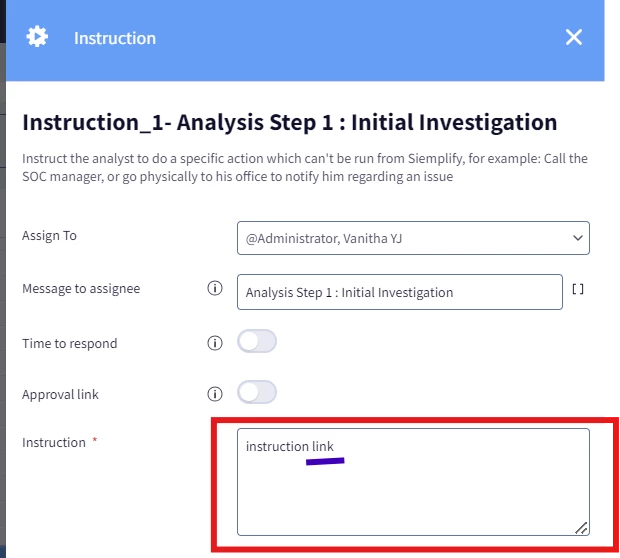The height and width of the screenshot is (558, 620).
Task: Click inside the Instruction text area
Action: pyautogui.click(x=413, y=482)
